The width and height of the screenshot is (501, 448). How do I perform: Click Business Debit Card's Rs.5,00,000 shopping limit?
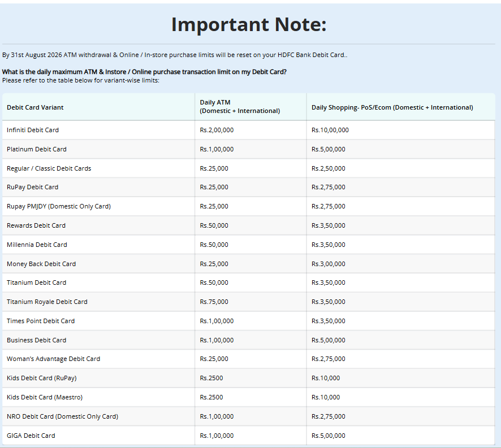(x=328, y=340)
